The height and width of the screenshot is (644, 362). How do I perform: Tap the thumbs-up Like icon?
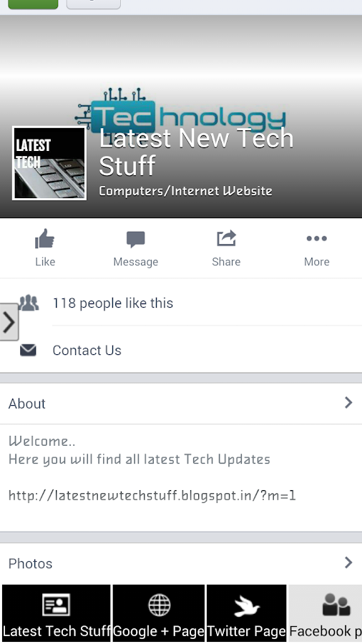point(45,239)
